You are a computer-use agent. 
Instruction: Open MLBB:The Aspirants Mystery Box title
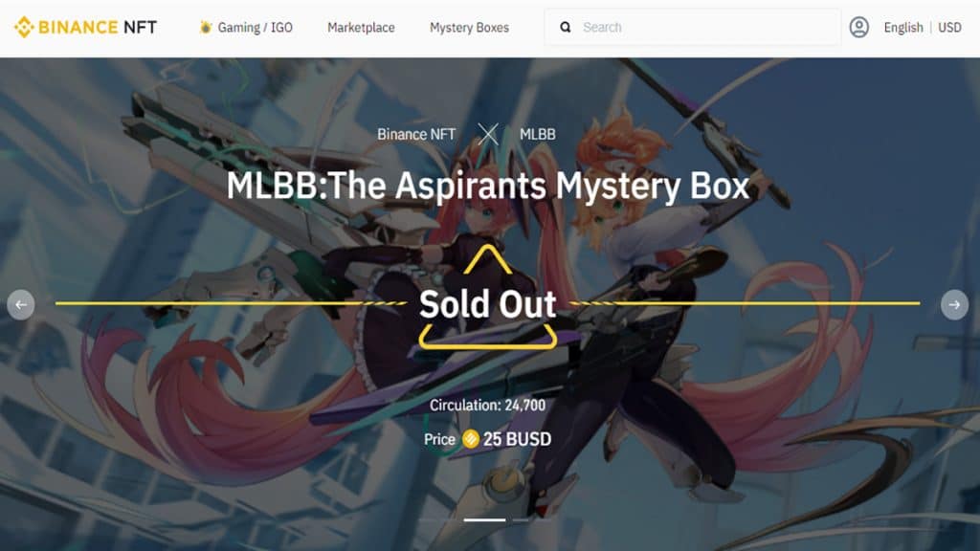[x=487, y=186]
